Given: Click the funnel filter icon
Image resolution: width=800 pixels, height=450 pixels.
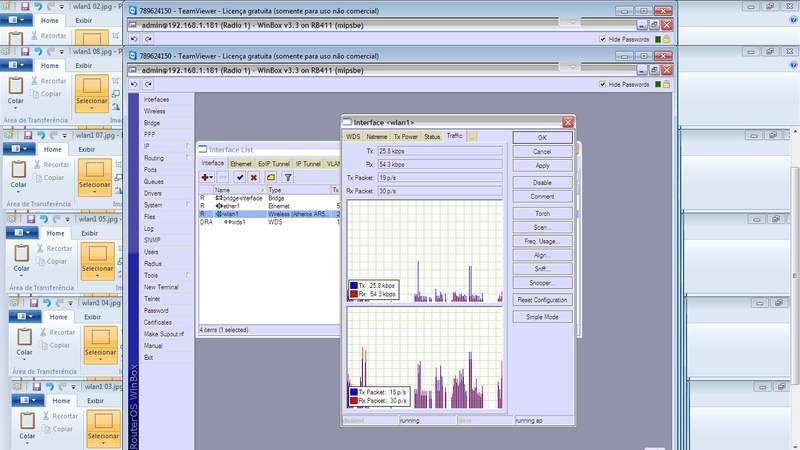Looking at the screenshot, I should pyautogui.click(x=288, y=177).
